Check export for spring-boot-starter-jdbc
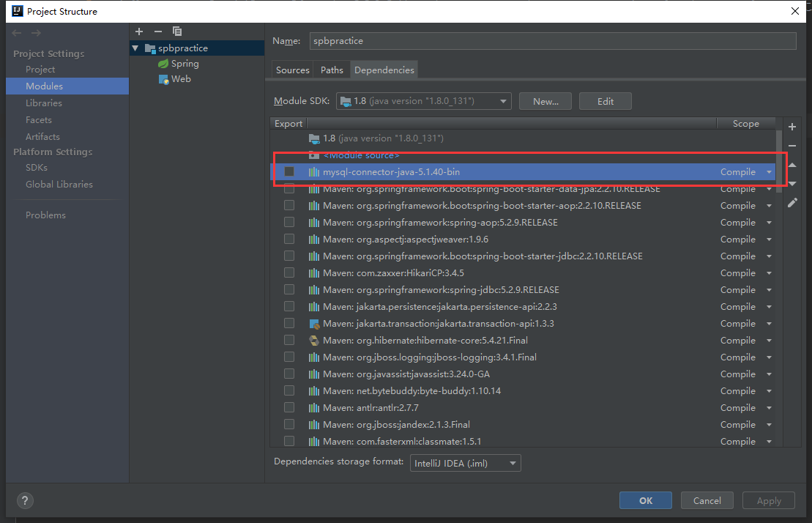The width and height of the screenshot is (812, 523). pyautogui.click(x=289, y=256)
